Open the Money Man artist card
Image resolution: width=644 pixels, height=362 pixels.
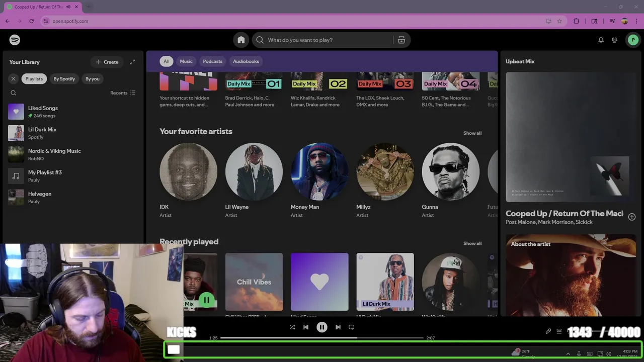coord(319,181)
